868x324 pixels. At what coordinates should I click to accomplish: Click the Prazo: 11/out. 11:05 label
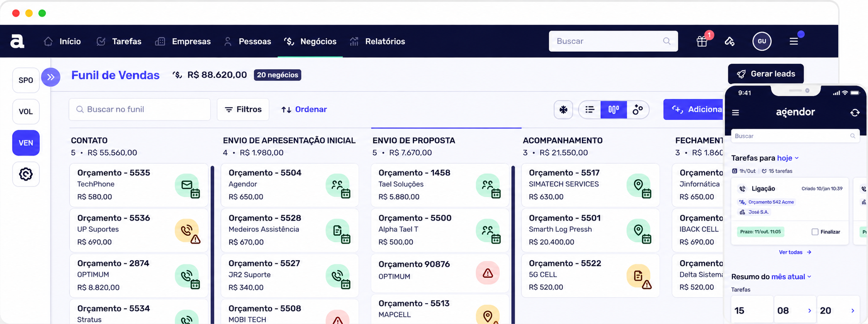tap(760, 232)
